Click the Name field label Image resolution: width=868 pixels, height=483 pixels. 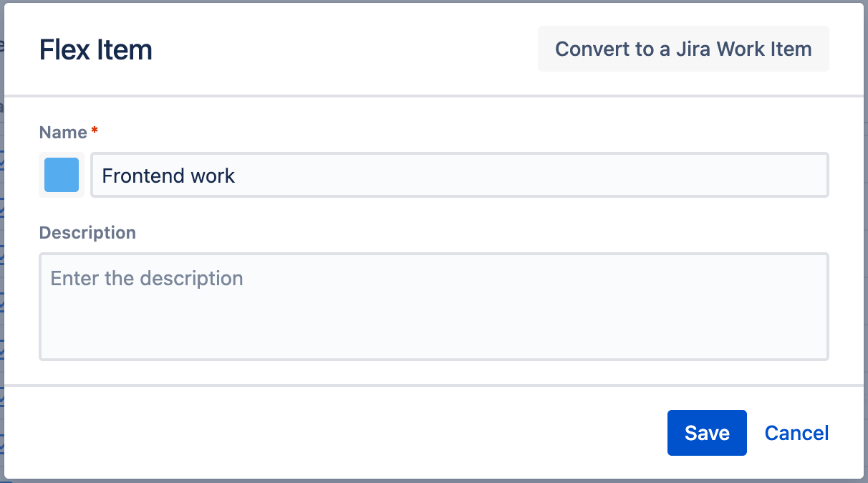pos(63,132)
